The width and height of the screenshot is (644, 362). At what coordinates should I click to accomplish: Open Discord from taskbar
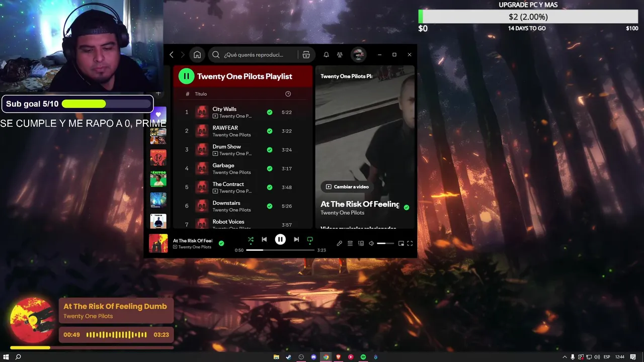tap(313, 357)
